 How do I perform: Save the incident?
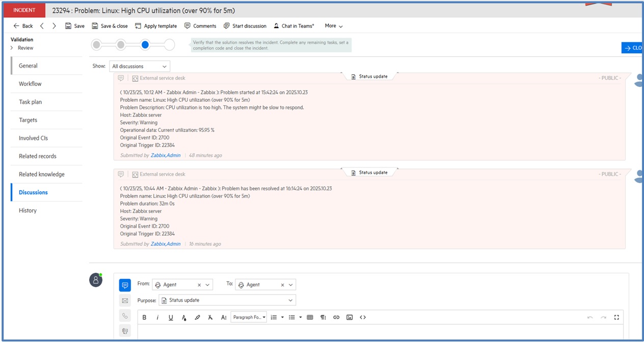pyautogui.click(x=75, y=26)
